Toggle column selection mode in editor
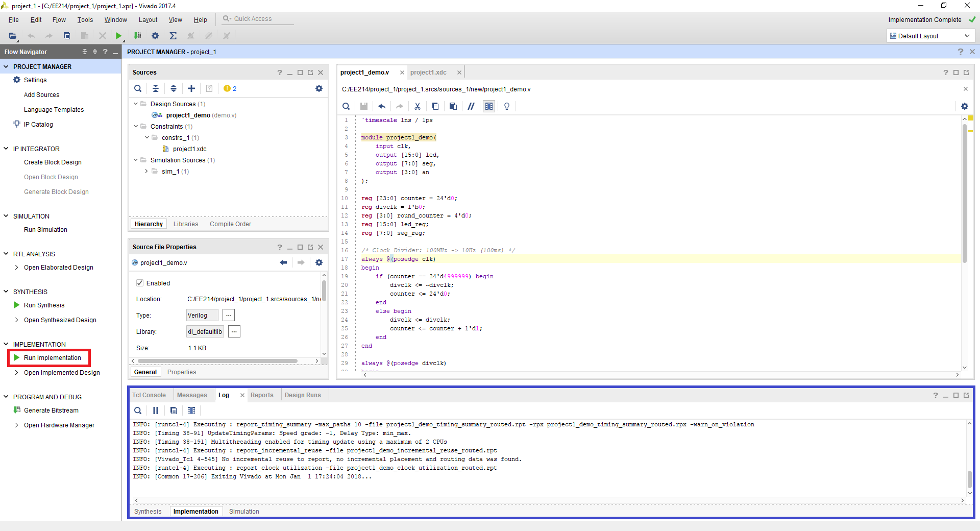Viewport: 980px width, 531px height. [488, 106]
